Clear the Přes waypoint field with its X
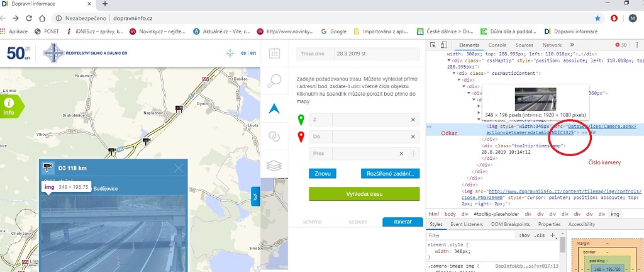Image resolution: width=644 pixels, height=272 pixels. [x=402, y=154]
